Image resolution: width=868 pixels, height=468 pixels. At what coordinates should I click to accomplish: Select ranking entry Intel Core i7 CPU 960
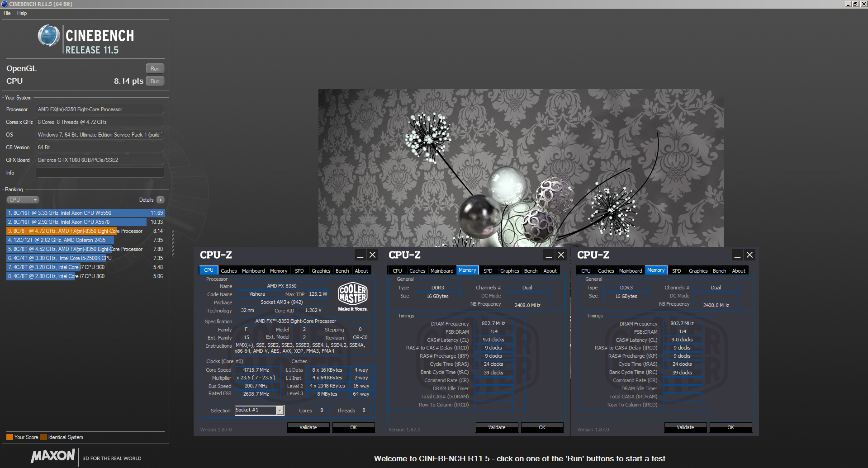pos(85,267)
